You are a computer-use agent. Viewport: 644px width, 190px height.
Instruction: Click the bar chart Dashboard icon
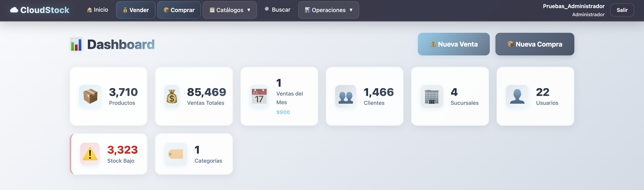76,44
